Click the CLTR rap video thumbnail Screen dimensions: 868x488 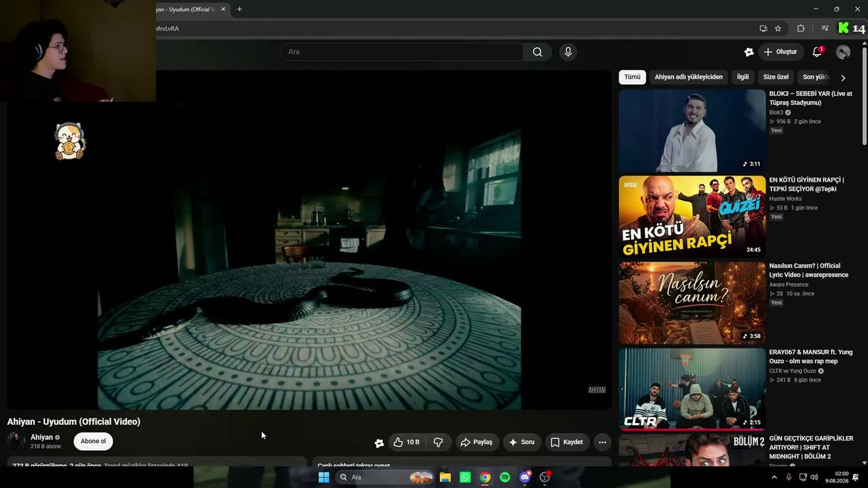(x=692, y=389)
